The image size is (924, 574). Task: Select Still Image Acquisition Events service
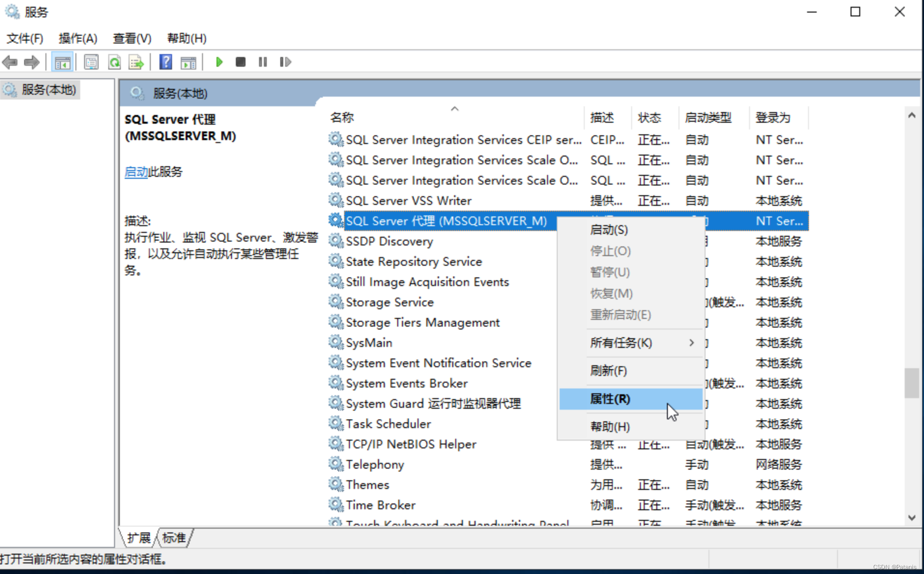click(427, 282)
